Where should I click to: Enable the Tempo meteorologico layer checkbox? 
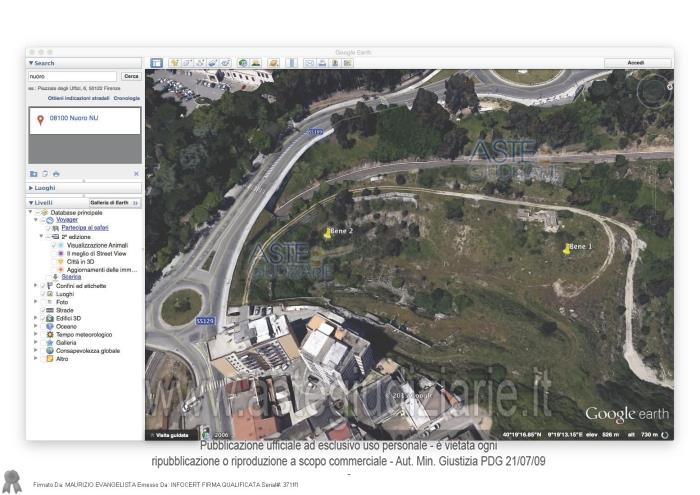coord(42,335)
